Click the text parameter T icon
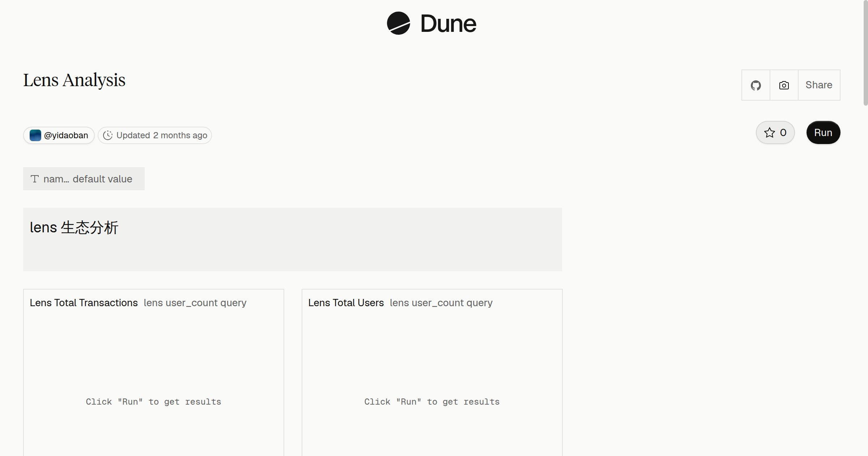This screenshot has width=868, height=456. coord(35,179)
